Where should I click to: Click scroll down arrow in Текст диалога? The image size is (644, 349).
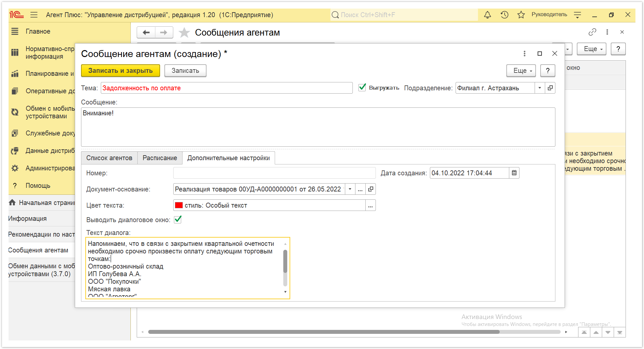[285, 292]
